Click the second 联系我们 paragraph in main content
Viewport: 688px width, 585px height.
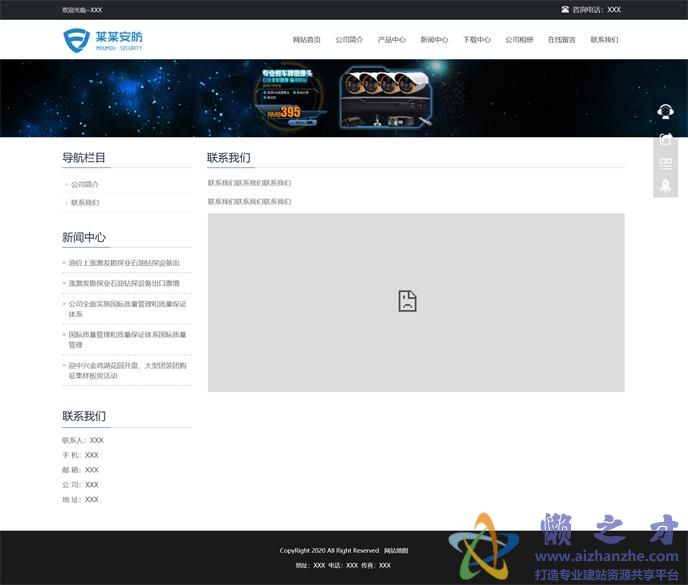tap(249, 202)
